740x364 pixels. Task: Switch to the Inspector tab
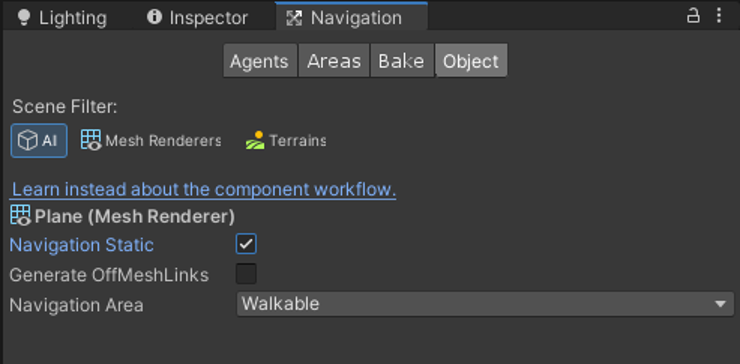tap(197, 17)
